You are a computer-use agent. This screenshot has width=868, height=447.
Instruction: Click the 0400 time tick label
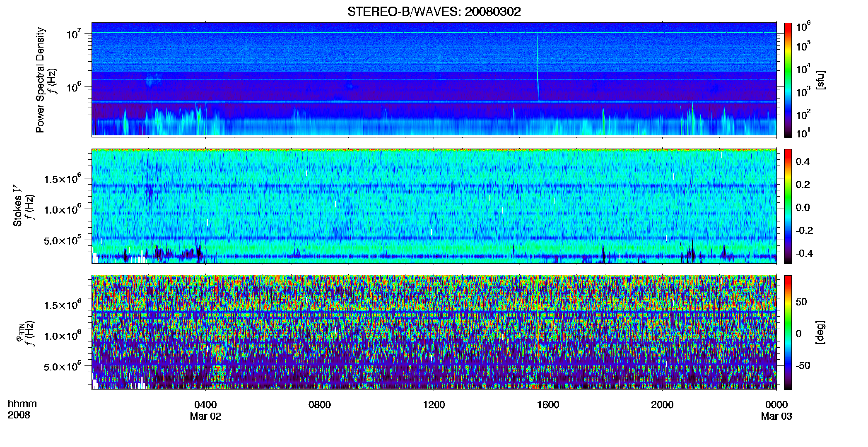point(205,404)
